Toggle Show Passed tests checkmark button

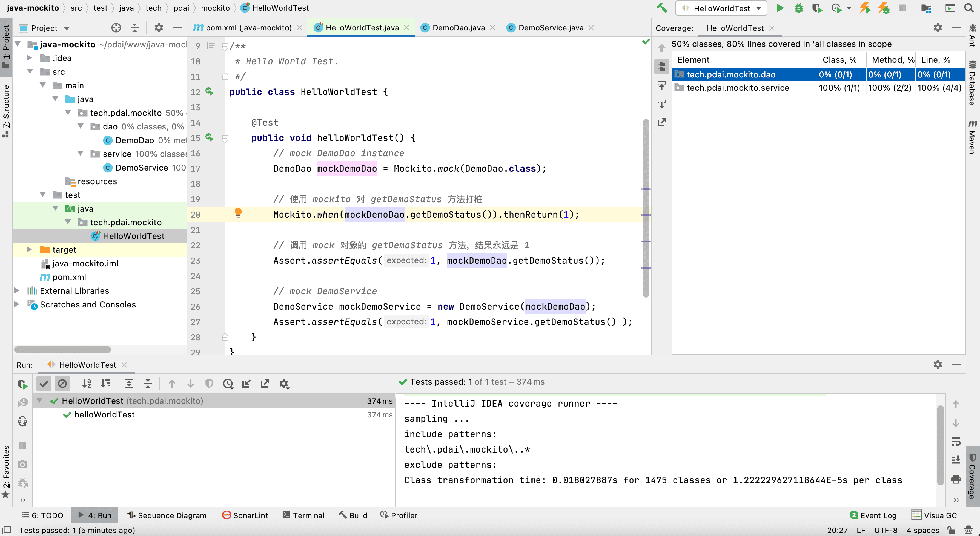[x=44, y=384]
